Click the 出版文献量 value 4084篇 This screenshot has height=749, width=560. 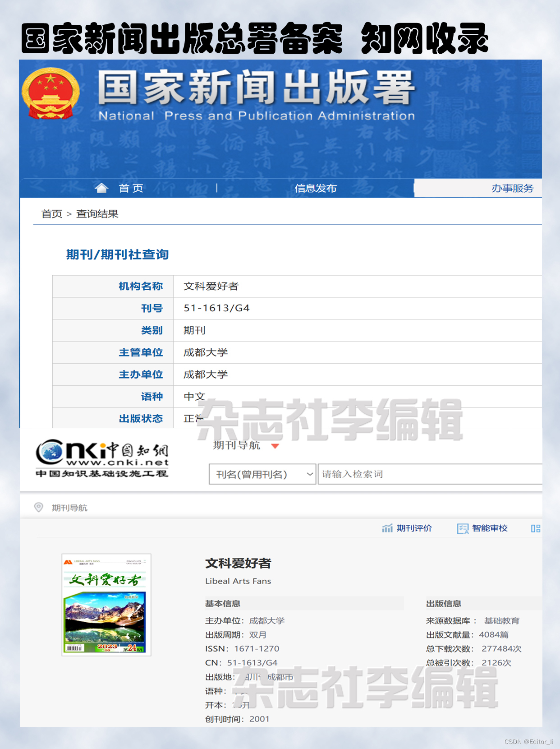(494, 634)
